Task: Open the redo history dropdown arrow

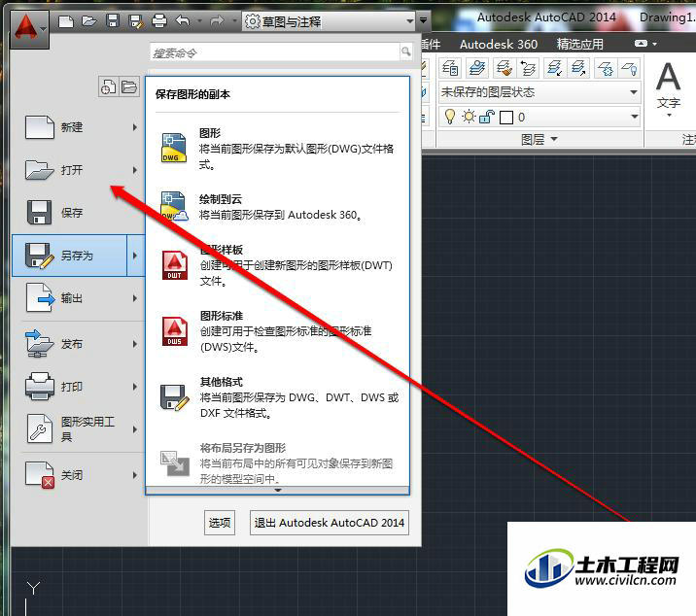Action: tap(235, 20)
